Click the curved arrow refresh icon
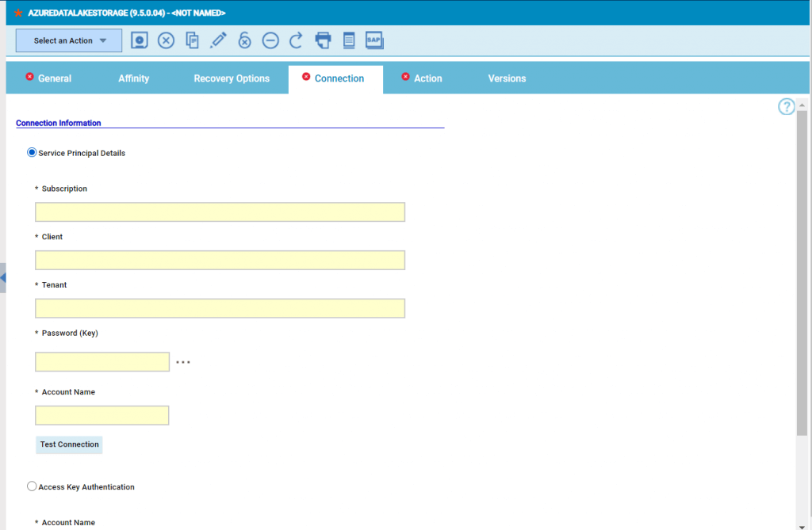 point(296,40)
